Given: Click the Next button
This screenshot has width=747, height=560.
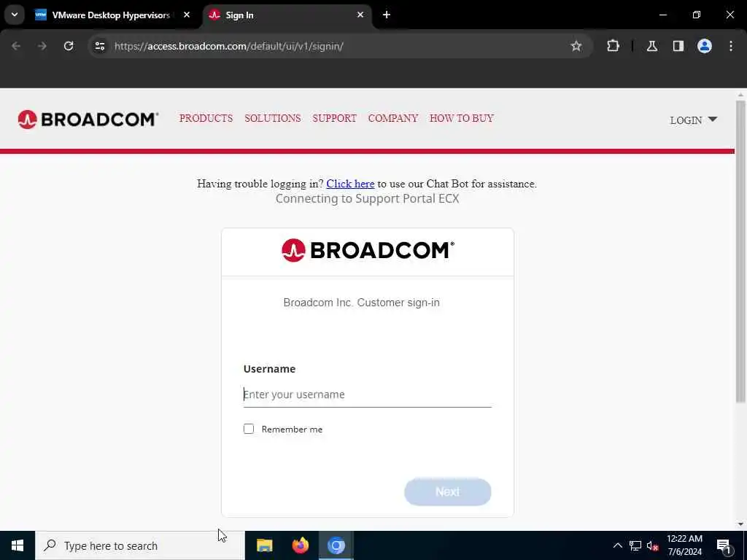Looking at the screenshot, I should click(447, 492).
